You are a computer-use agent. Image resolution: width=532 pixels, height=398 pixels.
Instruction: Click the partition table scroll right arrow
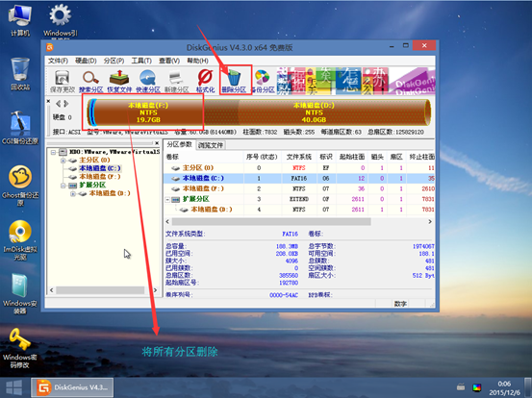(430, 222)
